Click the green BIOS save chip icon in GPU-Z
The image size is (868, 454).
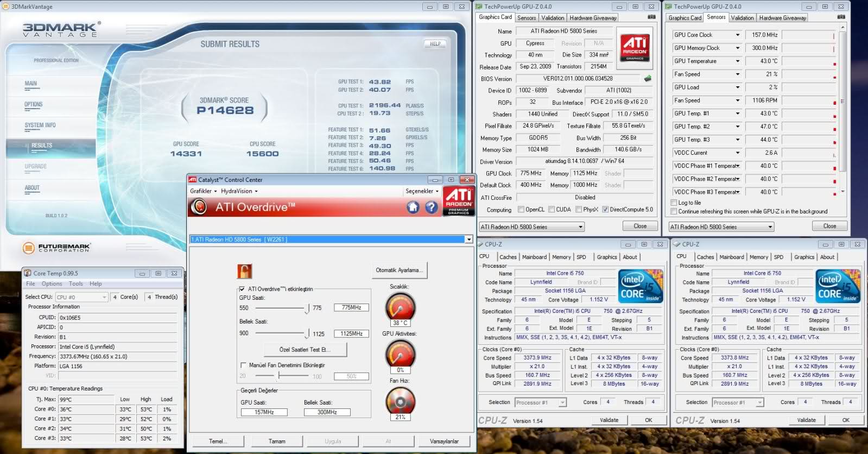coord(648,79)
